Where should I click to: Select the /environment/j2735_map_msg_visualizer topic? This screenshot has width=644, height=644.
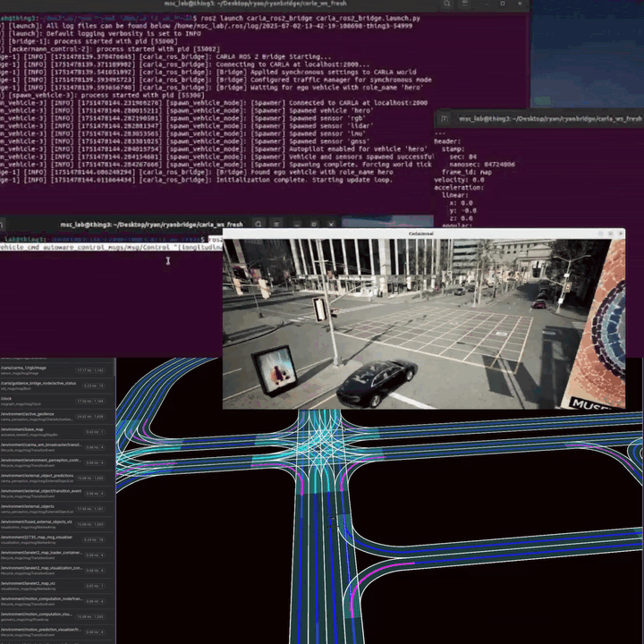pos(57,539)
